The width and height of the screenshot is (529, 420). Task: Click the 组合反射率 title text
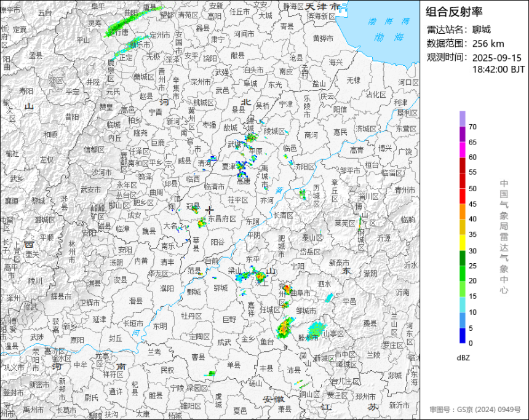[454, 12]
